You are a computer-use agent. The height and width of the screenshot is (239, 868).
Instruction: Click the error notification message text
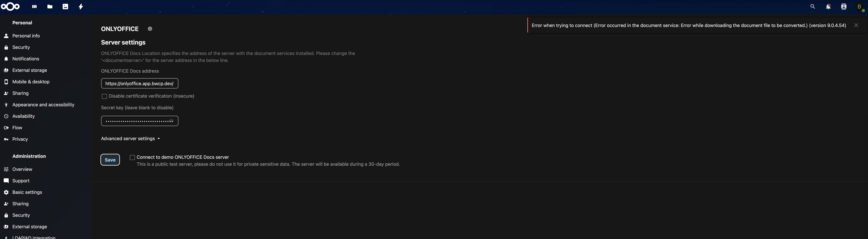689,25
